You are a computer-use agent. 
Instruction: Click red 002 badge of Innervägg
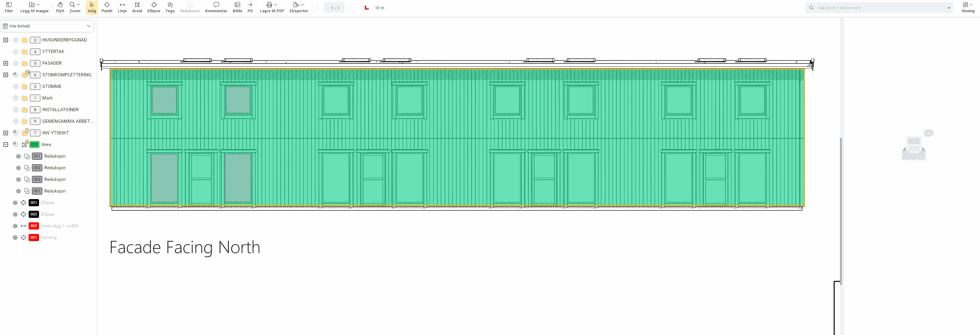(34, 226)
